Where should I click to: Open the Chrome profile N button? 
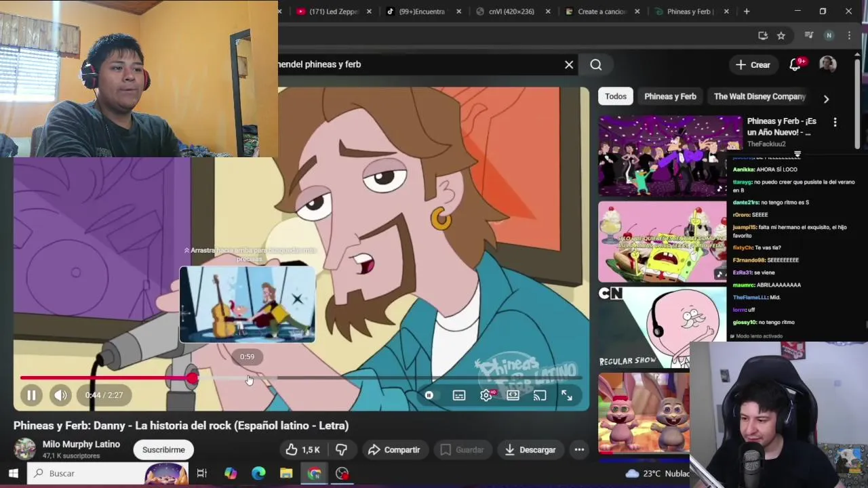tap(829, 35)
